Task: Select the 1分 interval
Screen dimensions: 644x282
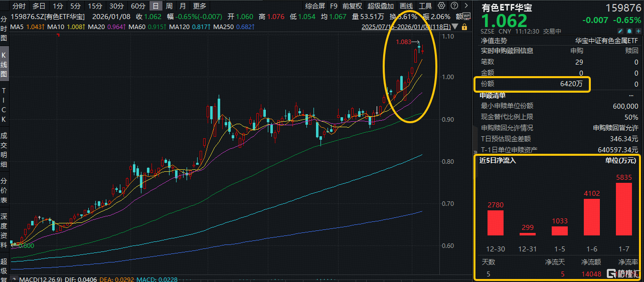Action: [x=58, y=6]
